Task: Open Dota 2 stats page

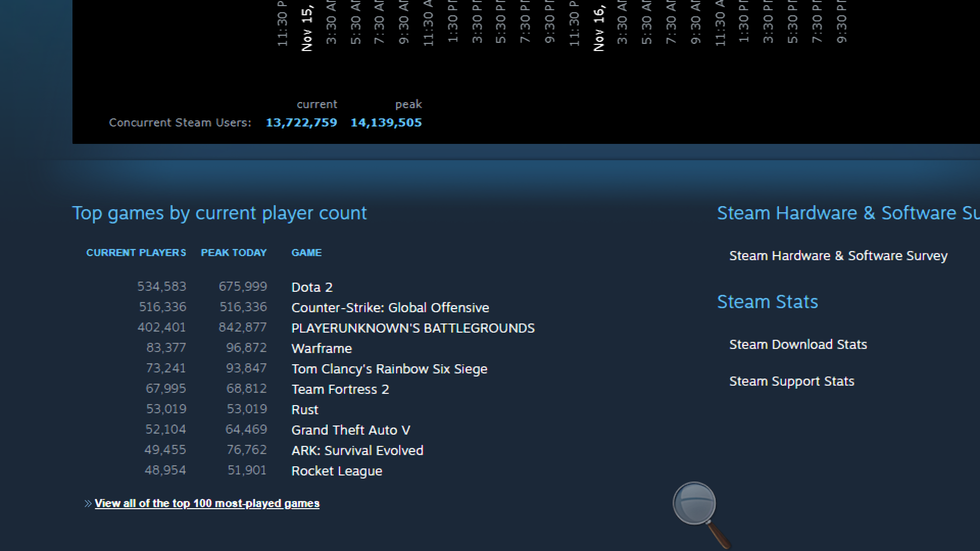Action: [x=312, y=287]
